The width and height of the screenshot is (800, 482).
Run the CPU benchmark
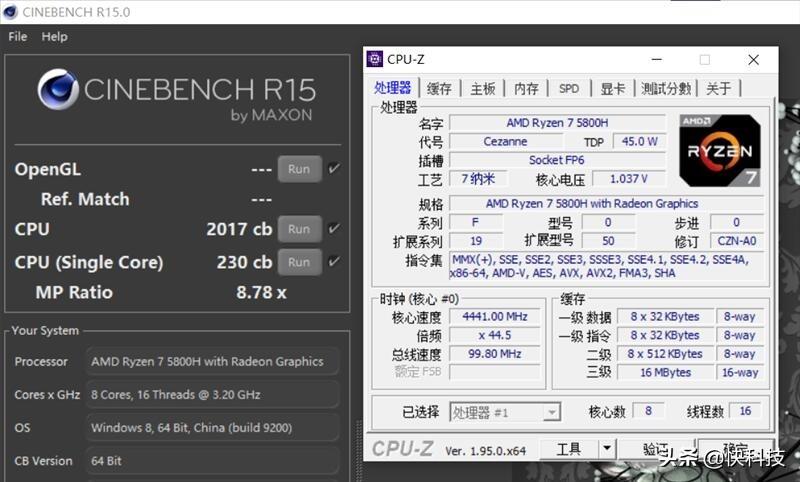[x=299, y=229]
